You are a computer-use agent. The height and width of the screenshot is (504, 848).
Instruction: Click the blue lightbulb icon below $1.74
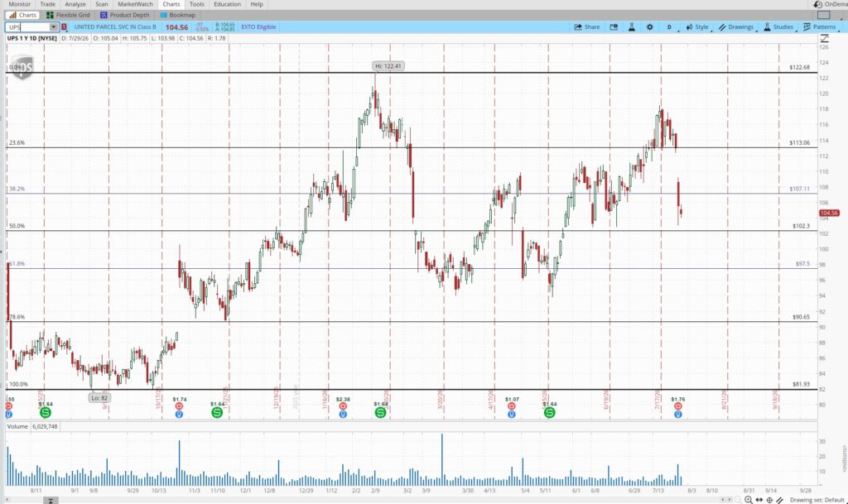point(179,415)
